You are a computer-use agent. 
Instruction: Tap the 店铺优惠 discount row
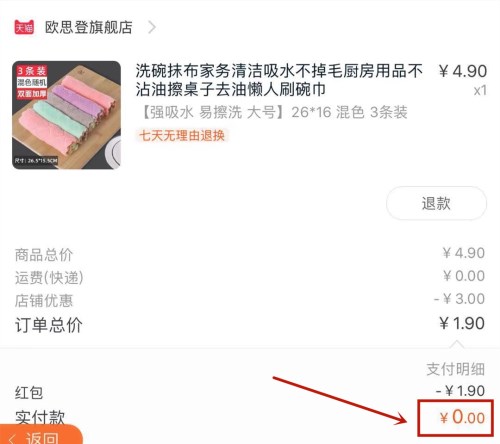click(x=250, y=300)
